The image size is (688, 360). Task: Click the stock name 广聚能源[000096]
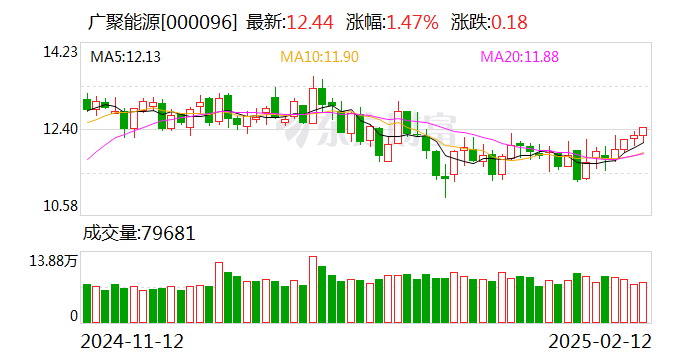(x=162, y=22)
